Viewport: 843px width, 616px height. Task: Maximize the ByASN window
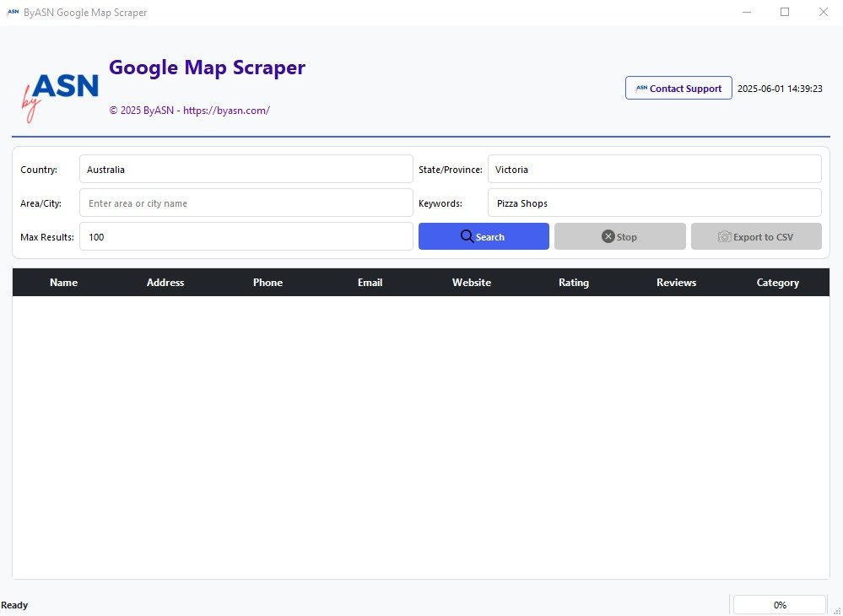pos(785,12)
